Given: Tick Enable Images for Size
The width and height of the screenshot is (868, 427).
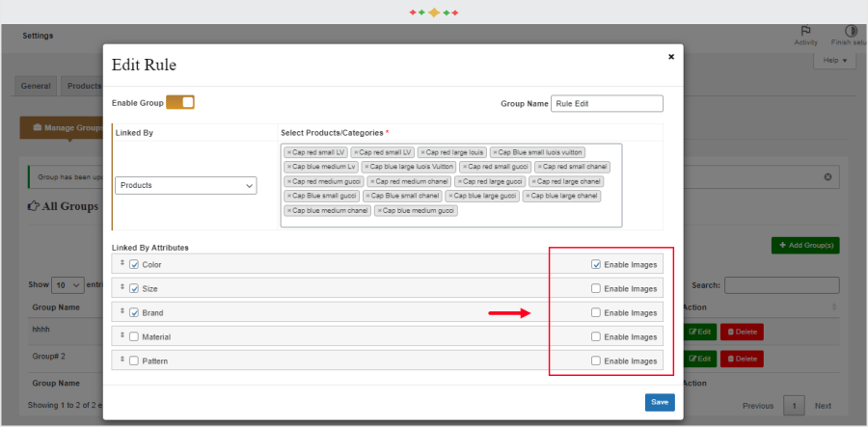Looking at the screenshot, I should 596,288.
